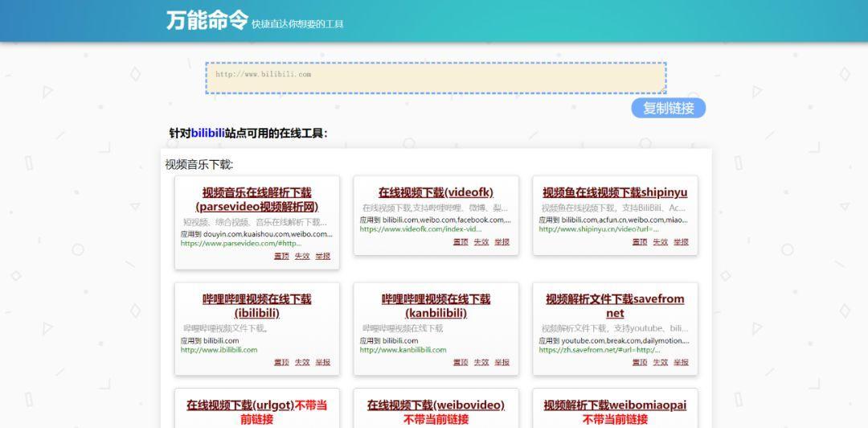
Task: Click the blue bilibili word in the heading
Action: point(208,133)
